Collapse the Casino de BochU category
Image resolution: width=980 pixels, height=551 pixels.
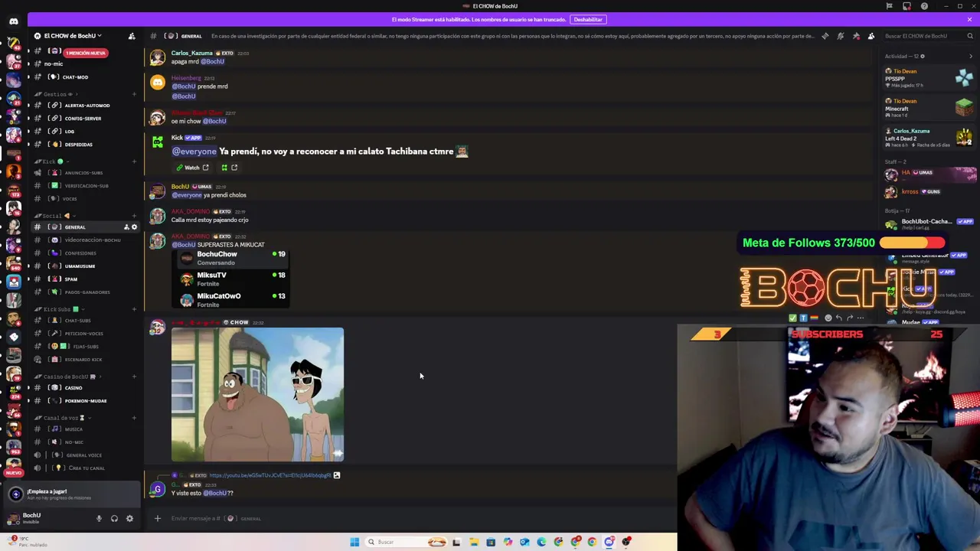tap(67, 377)
